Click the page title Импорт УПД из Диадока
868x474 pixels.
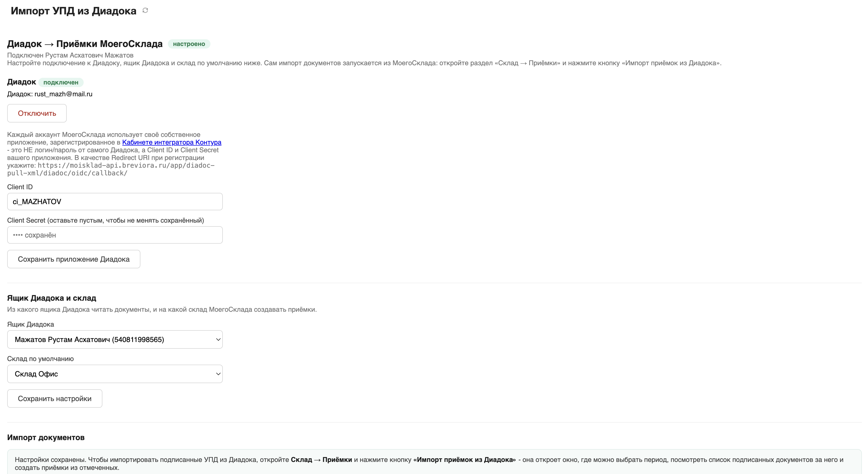pos(73,11)
